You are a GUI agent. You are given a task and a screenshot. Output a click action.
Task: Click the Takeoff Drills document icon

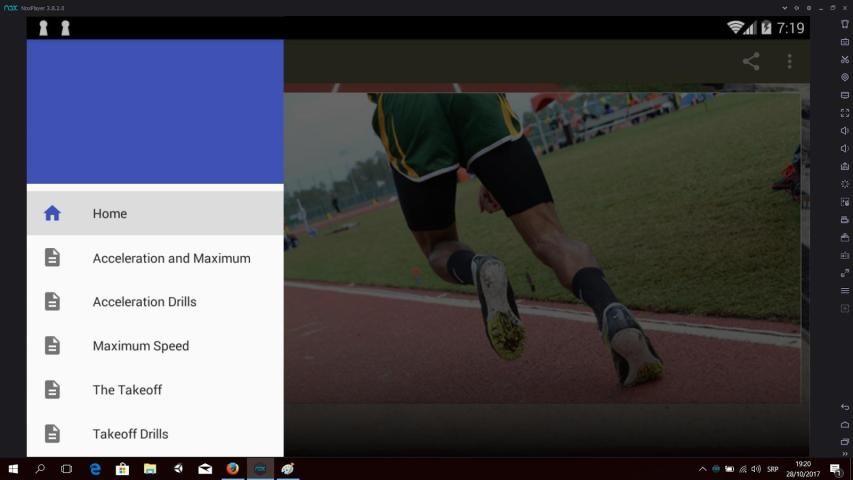52,434
